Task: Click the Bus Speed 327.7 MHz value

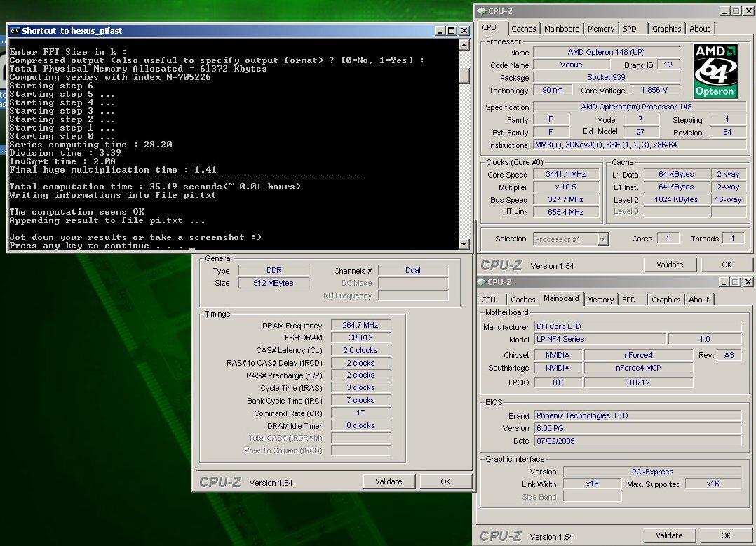Action: [x=566, y=200]
